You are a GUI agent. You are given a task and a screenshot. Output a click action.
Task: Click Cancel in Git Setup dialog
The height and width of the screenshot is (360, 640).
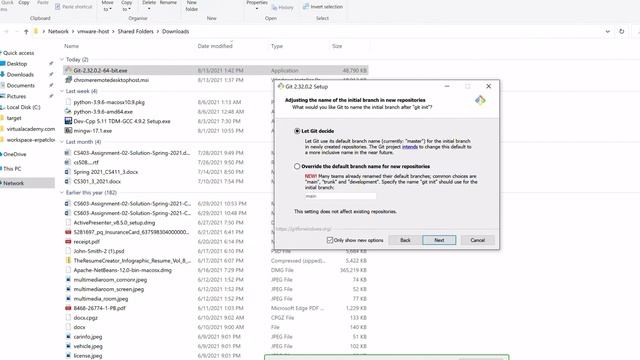tap(478, 240)
